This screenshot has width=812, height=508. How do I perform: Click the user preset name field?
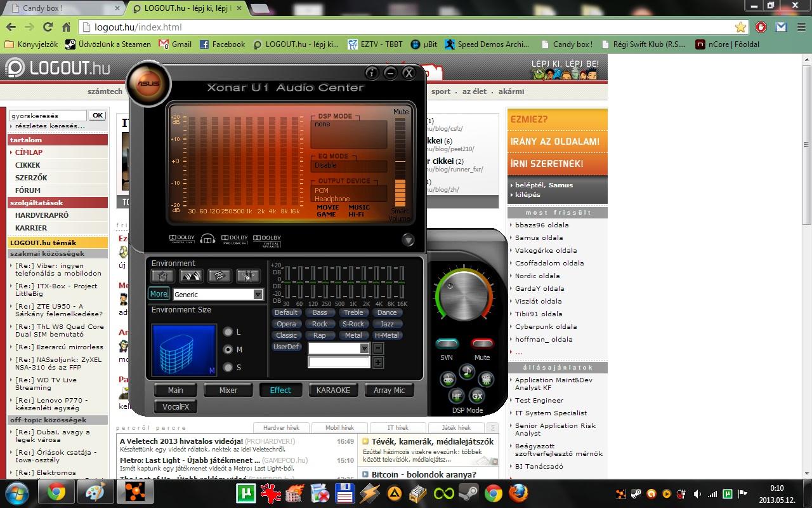[339, 362]
